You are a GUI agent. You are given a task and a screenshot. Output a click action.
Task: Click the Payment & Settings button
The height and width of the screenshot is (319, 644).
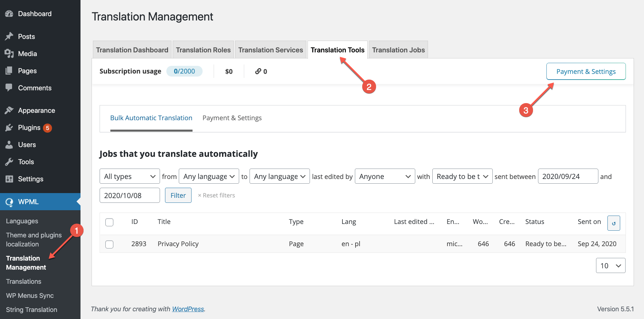click(586, 71)
